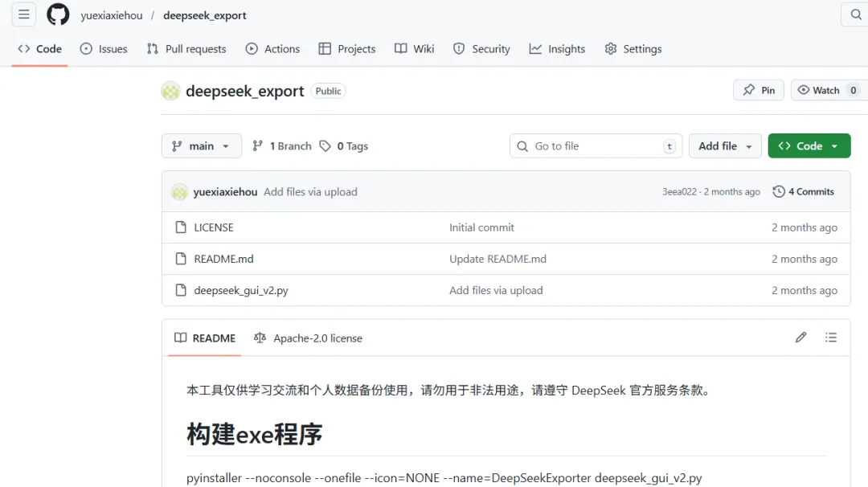Switch to the Code tab
This screenshot has width=868, height=487.
(40, 49)
